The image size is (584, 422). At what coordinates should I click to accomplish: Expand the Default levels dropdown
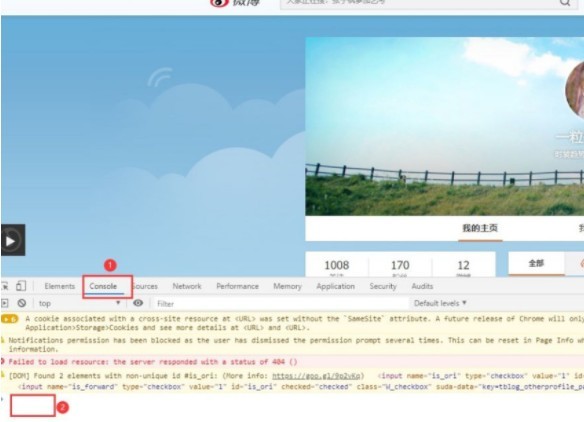click(440, 303)
